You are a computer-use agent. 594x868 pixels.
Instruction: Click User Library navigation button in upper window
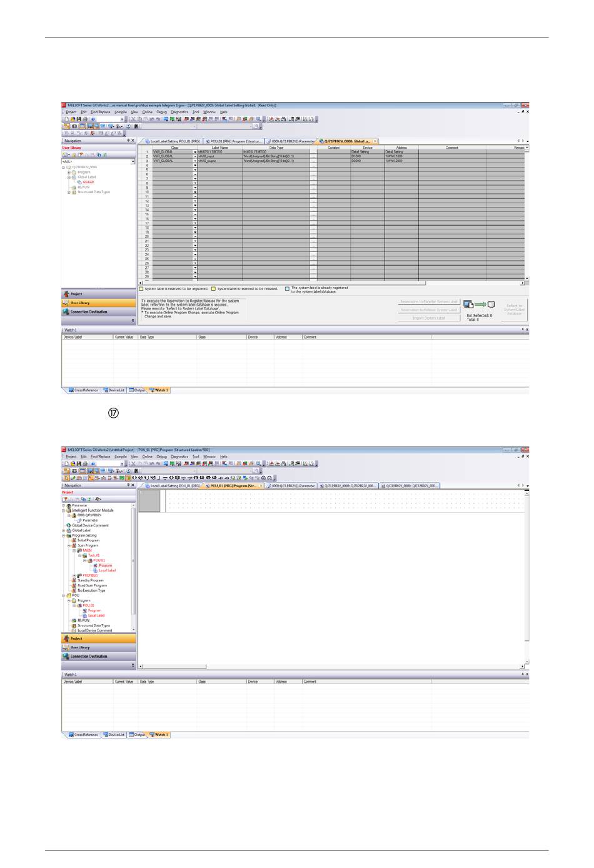point(99,303)
